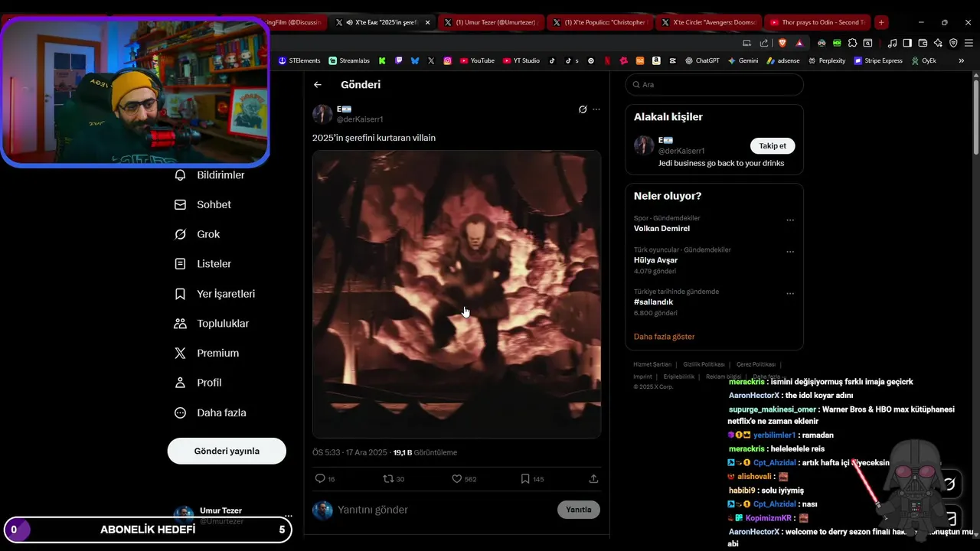Screen dimensions: 980x551
Task: Open the Brave main hamburger menu
Action: click(969, 43)
